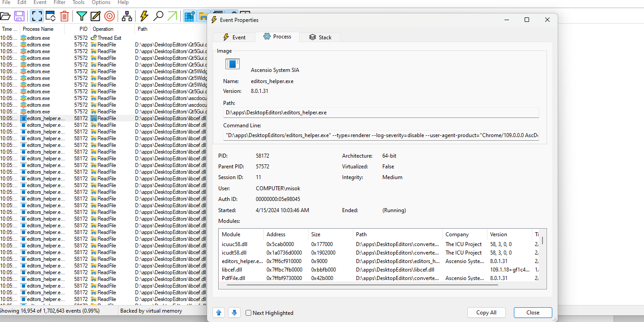Click the gear icon beside Thread Exit

(93, 38)
